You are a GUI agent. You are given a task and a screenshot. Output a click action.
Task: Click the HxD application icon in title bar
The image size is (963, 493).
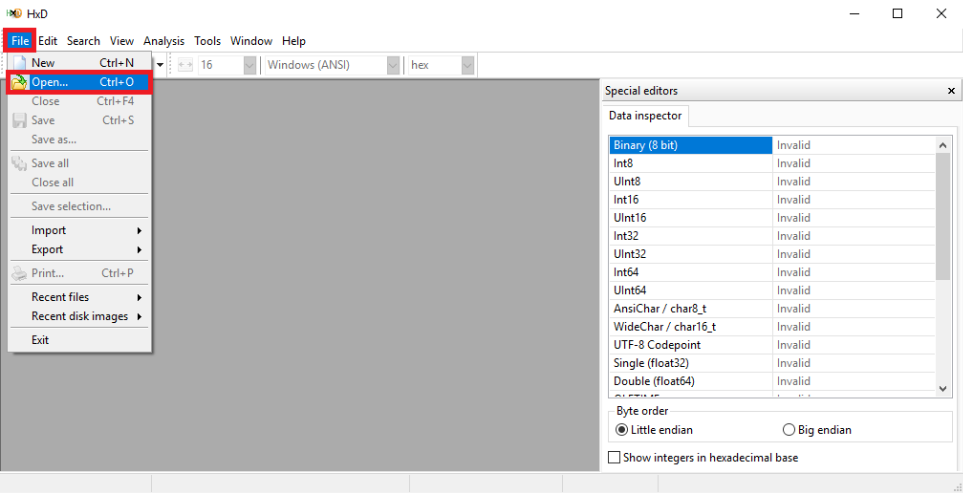[x=15, y=13]
